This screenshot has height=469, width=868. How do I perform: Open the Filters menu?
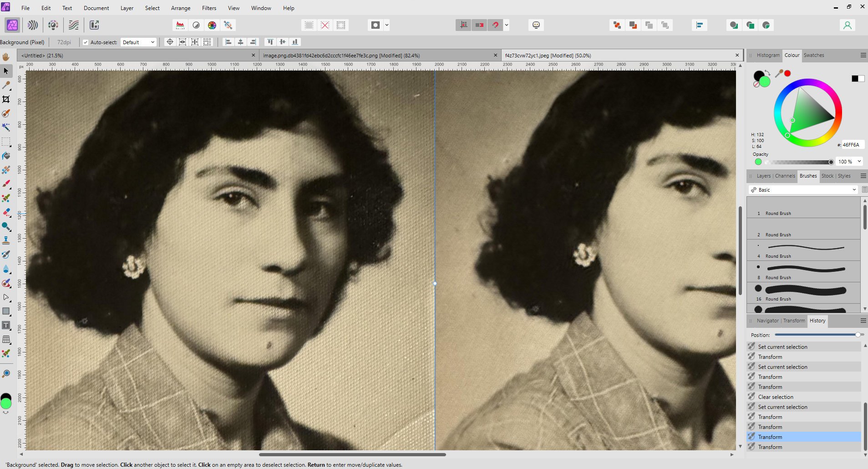[x=208, y=8]
